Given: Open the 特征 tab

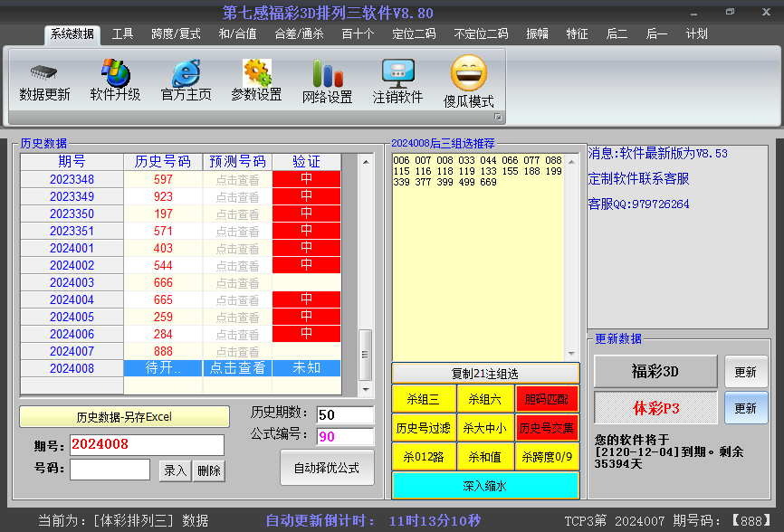Looking at the screenshot, I should pyautogui.click(x=577, y=34).
